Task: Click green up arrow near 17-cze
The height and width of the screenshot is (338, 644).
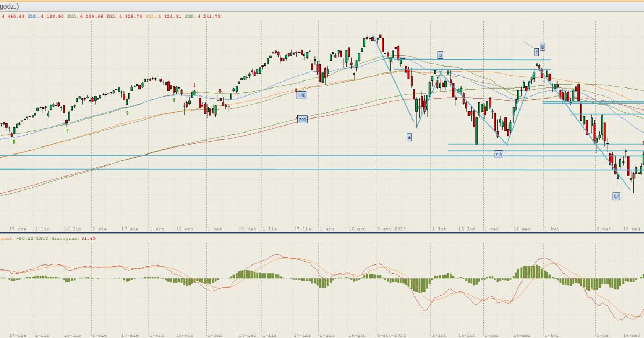Action: 14,142
